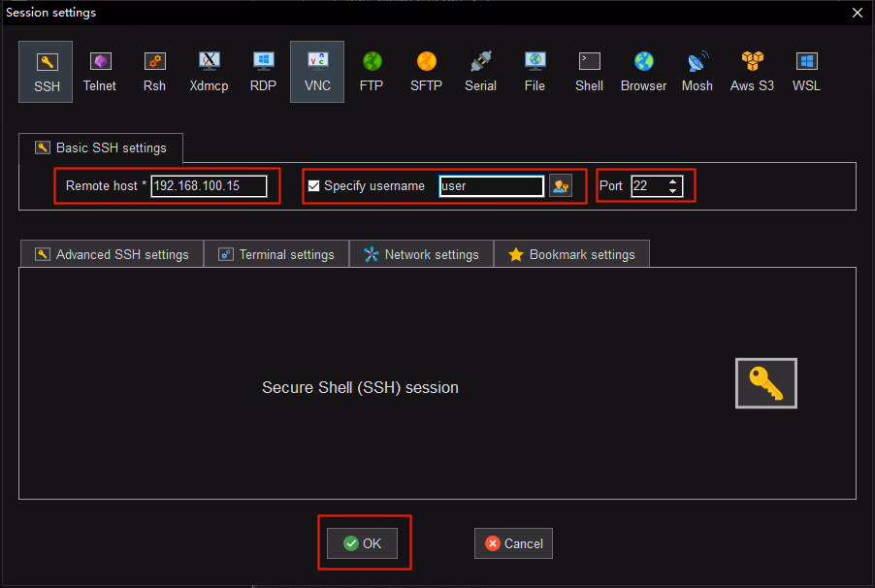Increase the Port number by one
This screenshot has width=875, height=588.
[673, 181]
